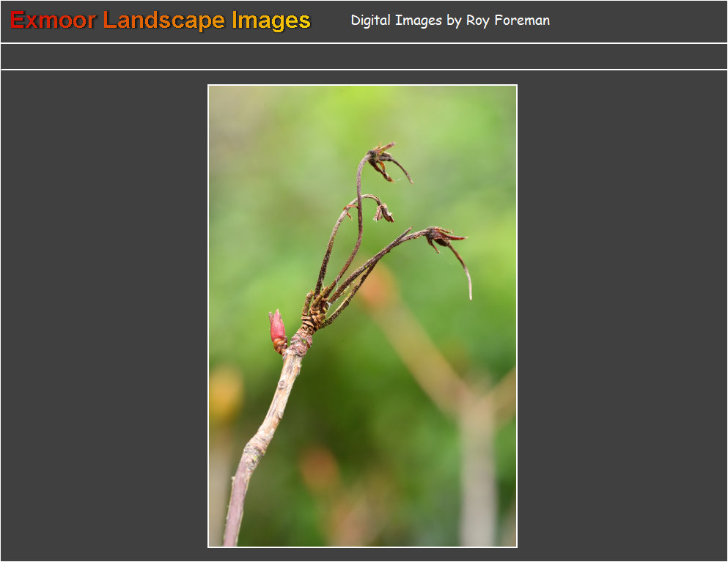The image size is (728, 562).
Task: Click the empty navigation bar under the header
Action: pos(364,56)
